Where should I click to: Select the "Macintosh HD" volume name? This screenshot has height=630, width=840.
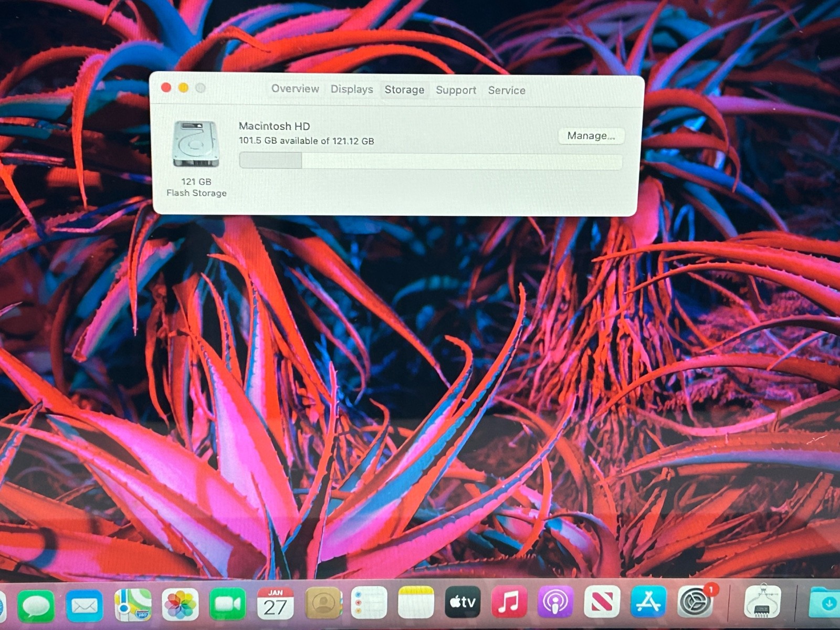(x=274, y=126)
